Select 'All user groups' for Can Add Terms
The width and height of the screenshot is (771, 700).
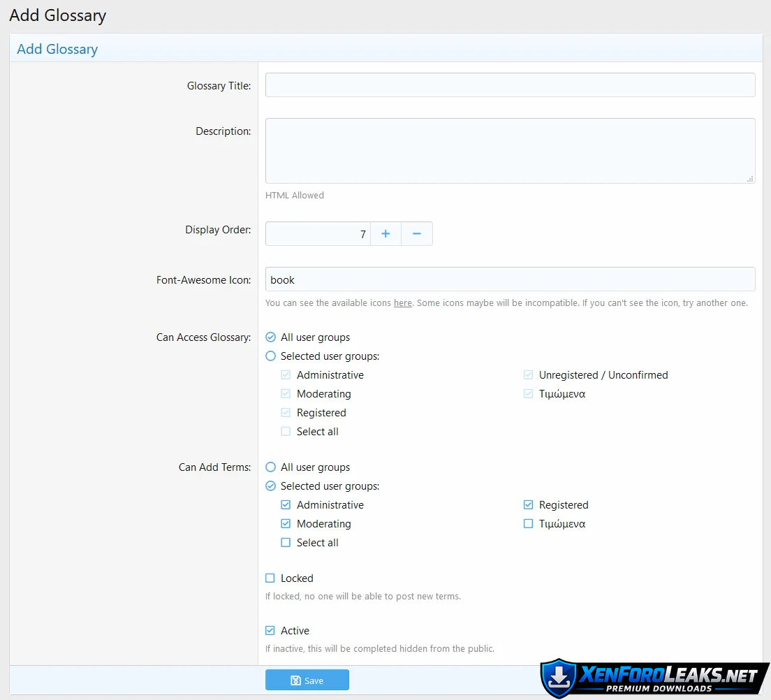[271, 467]
